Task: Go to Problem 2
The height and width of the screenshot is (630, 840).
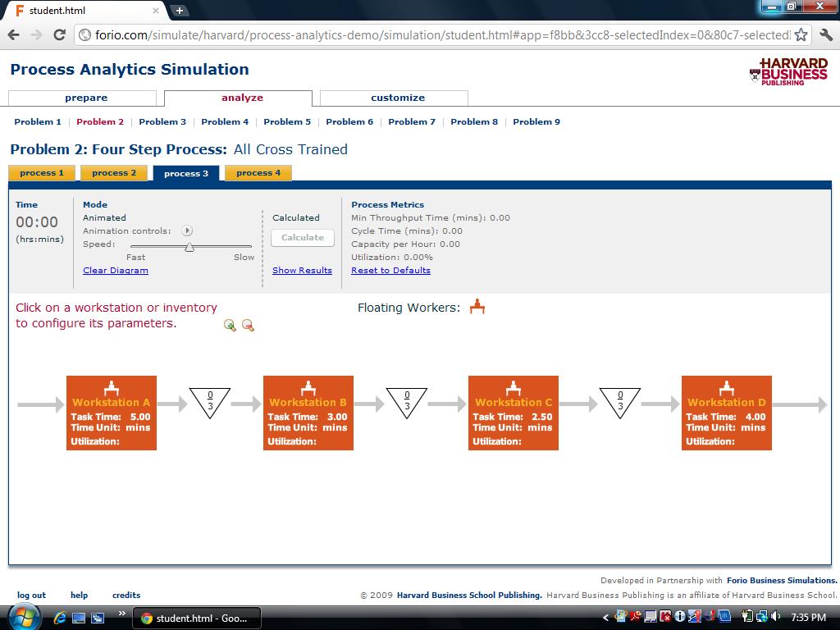Action: click(x=99, y=121)
